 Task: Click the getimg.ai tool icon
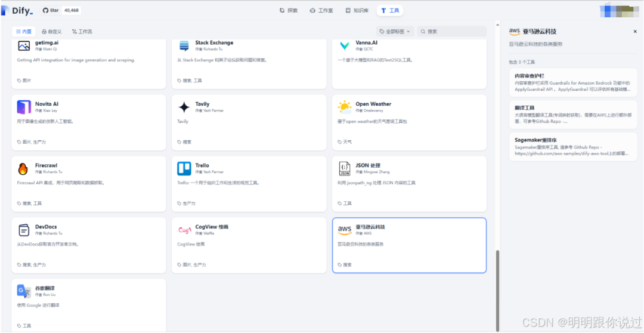(24, 45)
